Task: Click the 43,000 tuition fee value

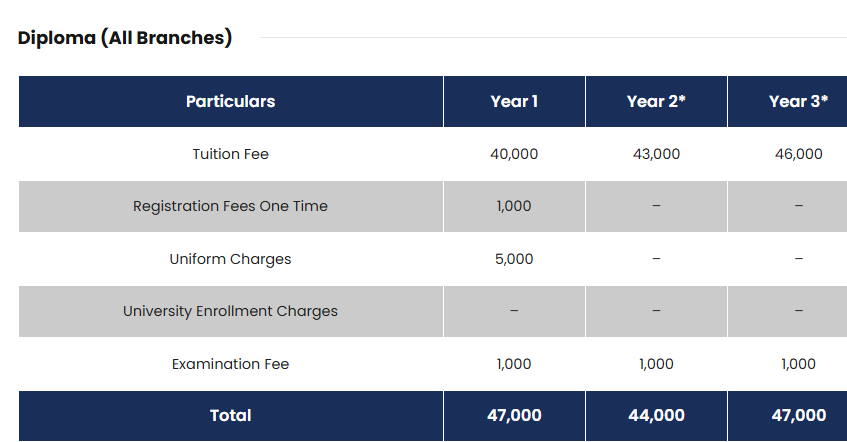Action: 656,154
